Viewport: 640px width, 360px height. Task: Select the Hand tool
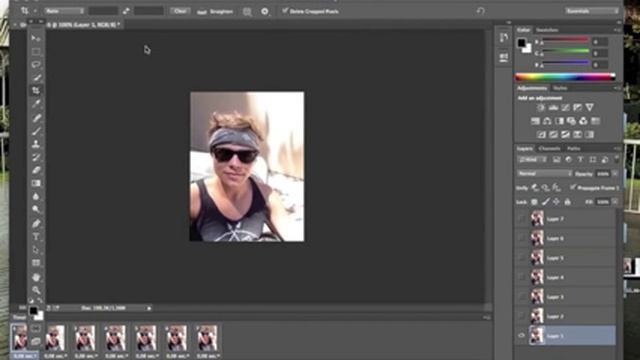point(36,277)
